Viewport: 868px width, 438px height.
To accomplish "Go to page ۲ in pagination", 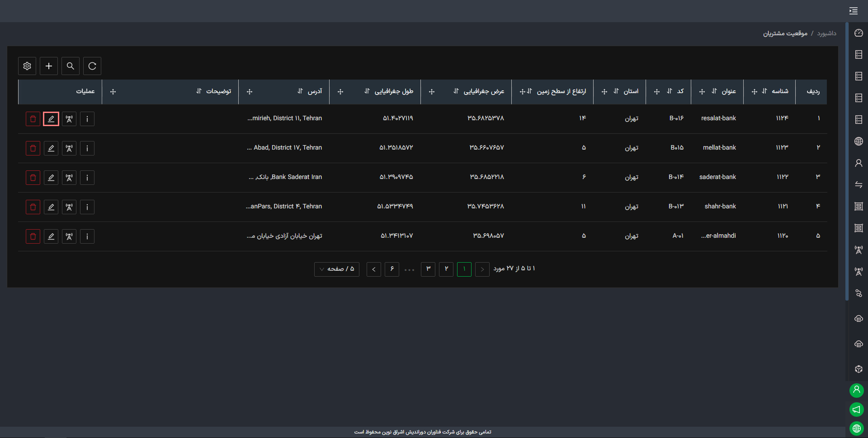I will pos(446,269).
